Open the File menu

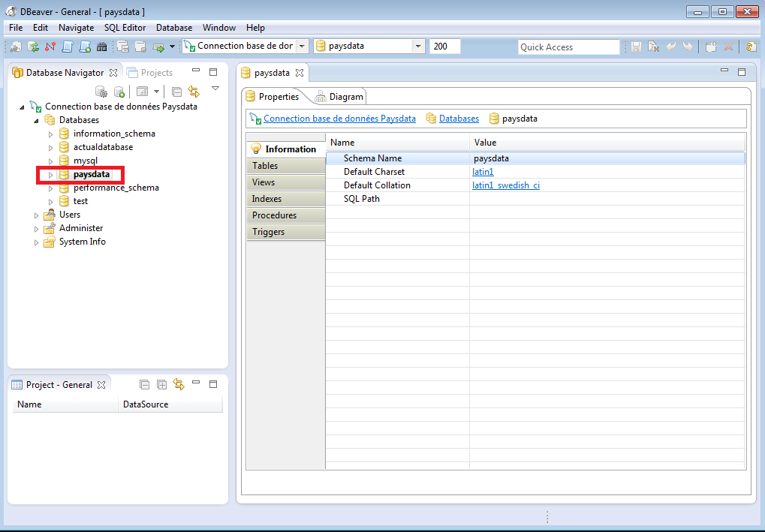16,28
